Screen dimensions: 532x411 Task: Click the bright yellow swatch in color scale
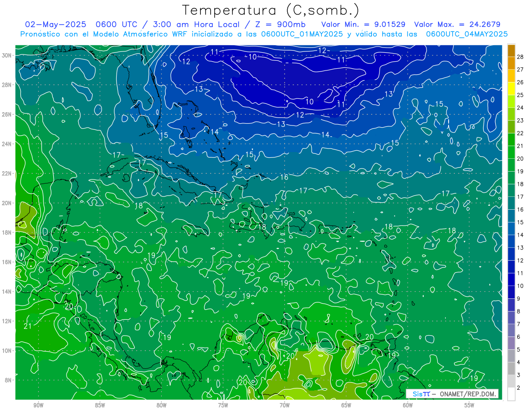point(511,89)
